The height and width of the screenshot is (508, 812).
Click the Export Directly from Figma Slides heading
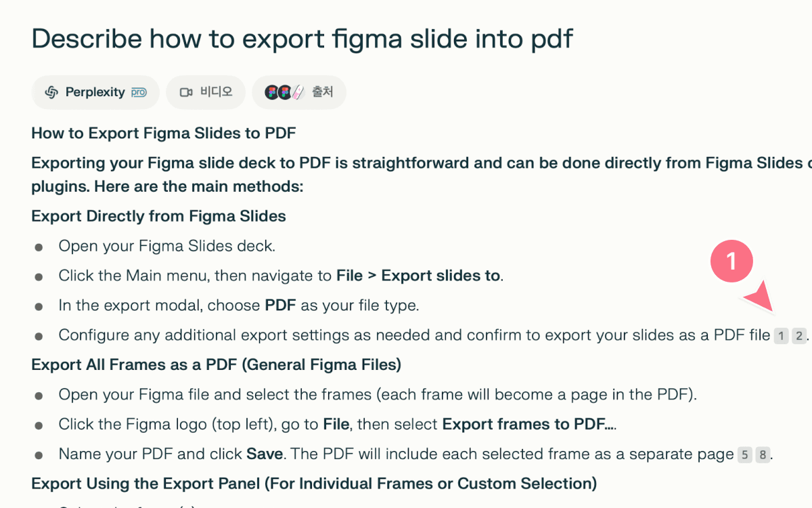click(x=159, y=216)
